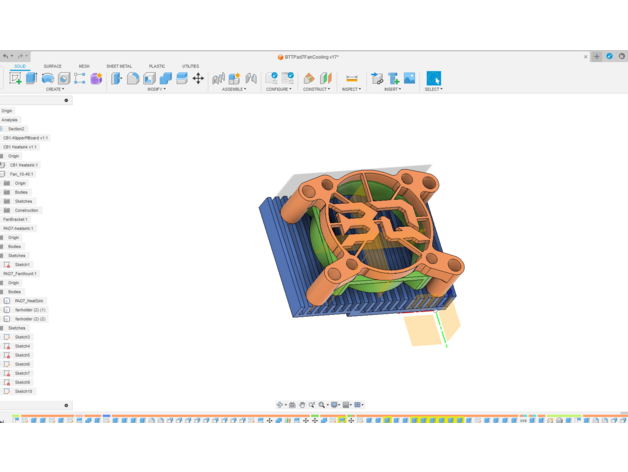Toggle visibility of Sketch3 in browser
This screenshot has height=472, width=628.
pyautogui.click(x=7, y=337)
